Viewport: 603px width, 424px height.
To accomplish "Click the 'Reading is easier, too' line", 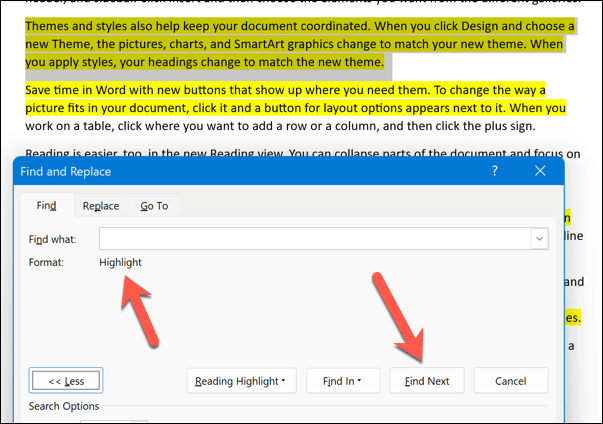I will pos(303,153).
